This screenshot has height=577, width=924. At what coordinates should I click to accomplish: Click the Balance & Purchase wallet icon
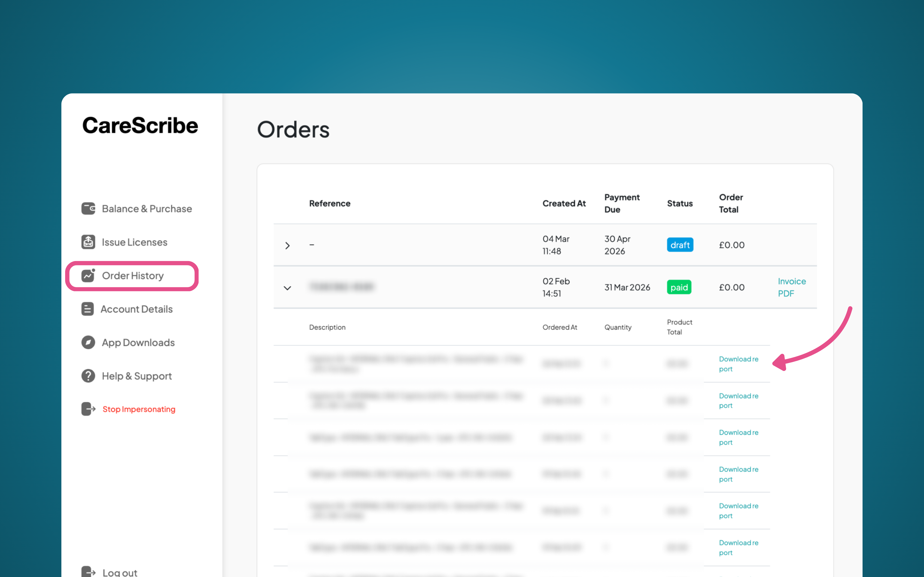pyautogui.click(x=88, y=209)
